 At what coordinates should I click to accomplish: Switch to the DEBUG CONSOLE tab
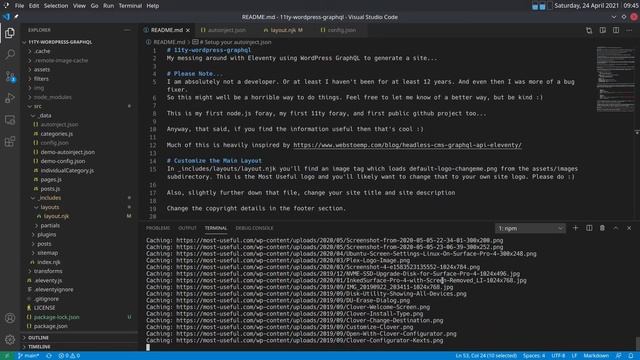[x=254, y=228]
